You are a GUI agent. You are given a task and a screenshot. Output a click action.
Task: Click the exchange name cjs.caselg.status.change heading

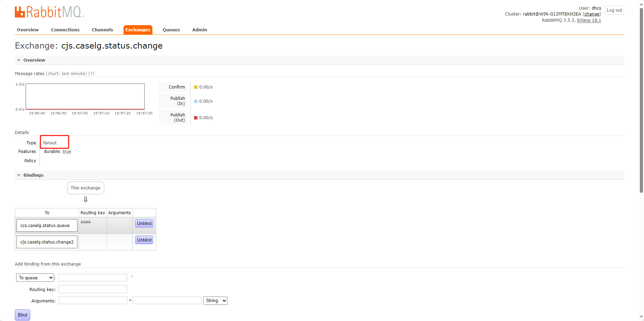(x=112, y=46)
